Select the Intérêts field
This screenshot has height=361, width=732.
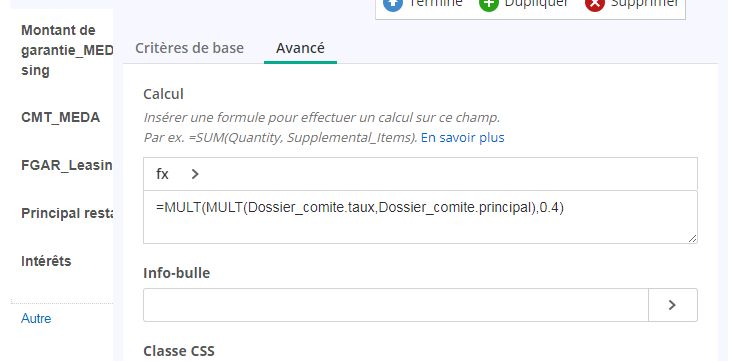(46, 261)
